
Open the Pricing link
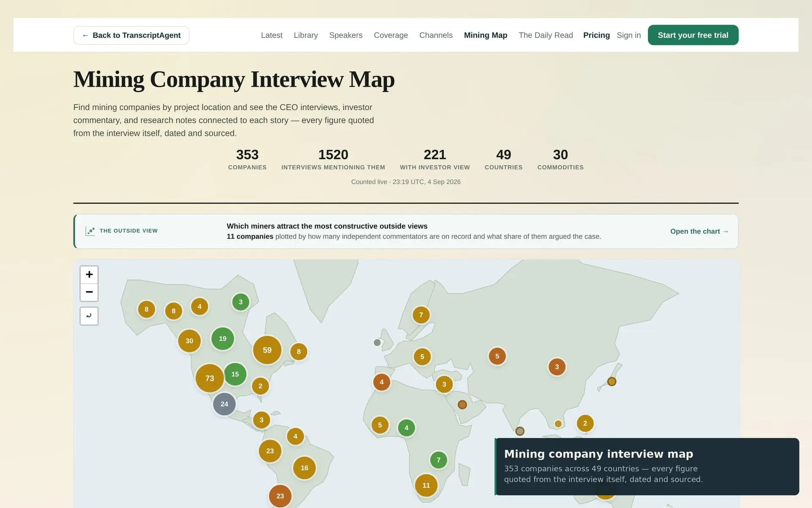[x=596, y=35]
